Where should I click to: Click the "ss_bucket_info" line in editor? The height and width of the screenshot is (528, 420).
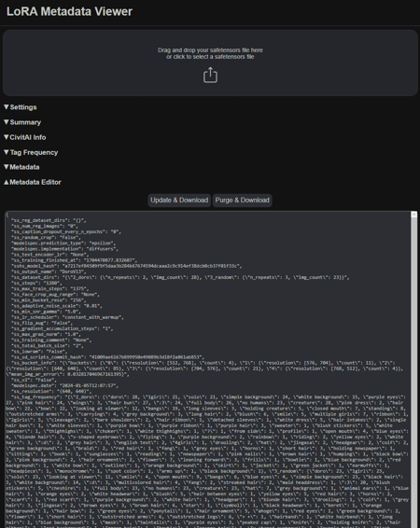pos(205,368)
